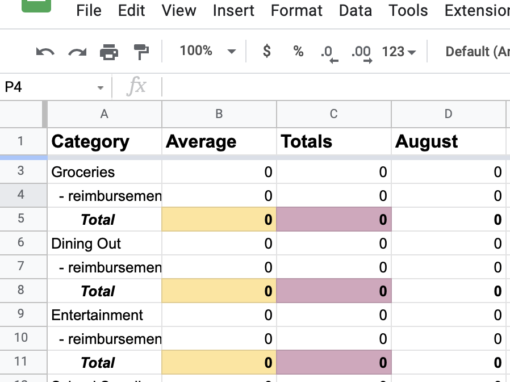Decrease decimal places button
This screenshot has width=510, height=382.
pos(329,53)
